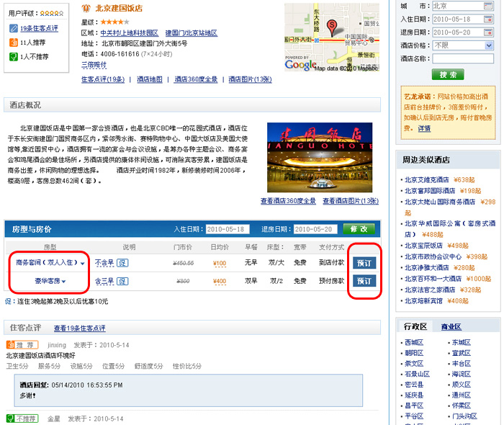
Task: Open 北京富邦国际酒店 similar hotel
Action: [430, 191]
